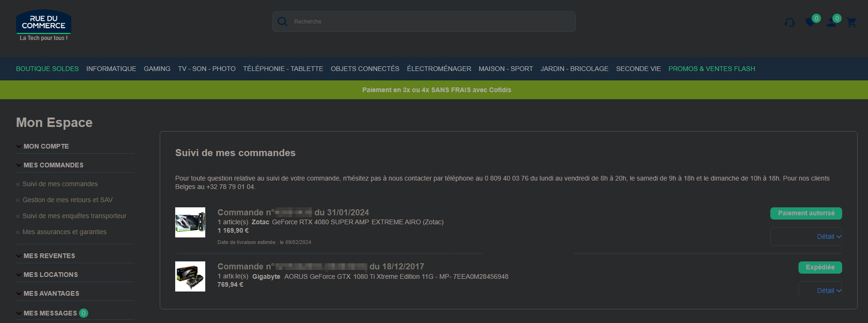Open PROMOS & VENTES FLASH menu
Screen dimensions: 868x323
coord(712,69)
